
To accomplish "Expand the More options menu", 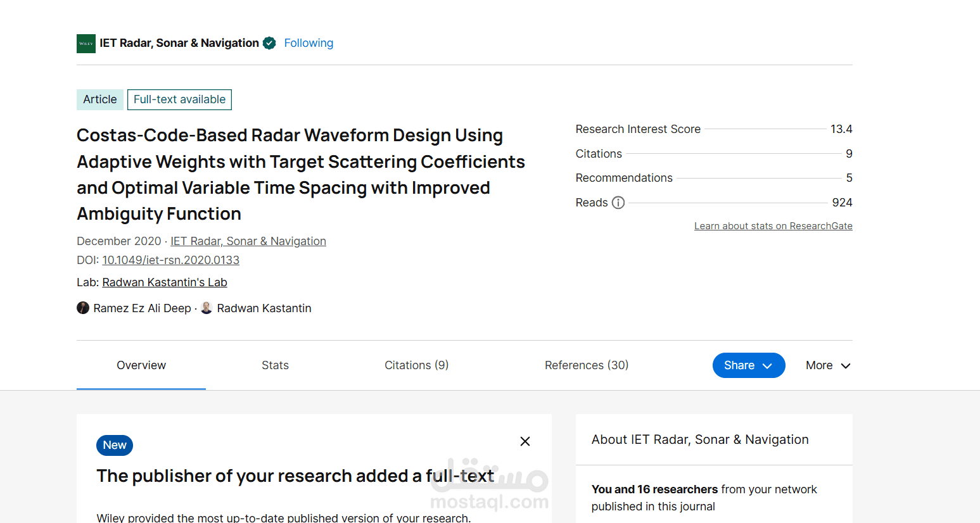I will pyautogui.click(x=827, y=365).
